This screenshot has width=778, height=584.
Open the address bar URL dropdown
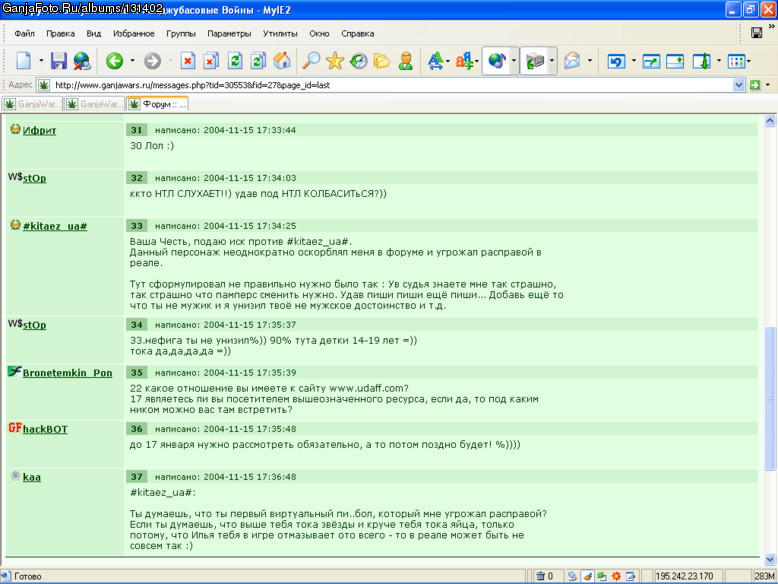(x=738, y=85)
